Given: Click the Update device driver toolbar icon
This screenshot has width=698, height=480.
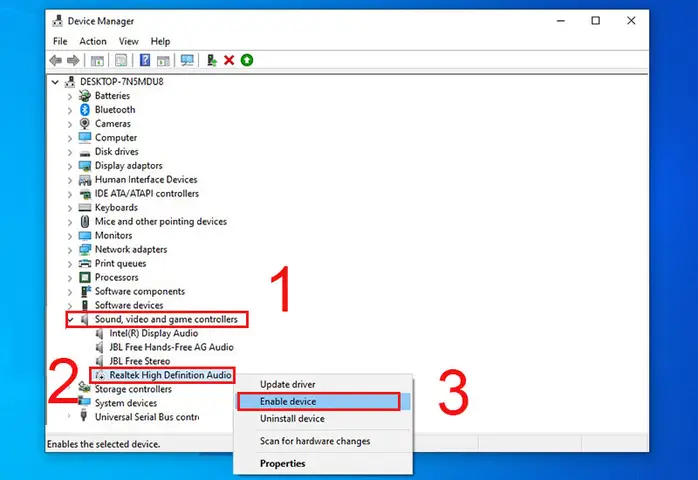Looking at the screenshot, I should coord(212,60).
